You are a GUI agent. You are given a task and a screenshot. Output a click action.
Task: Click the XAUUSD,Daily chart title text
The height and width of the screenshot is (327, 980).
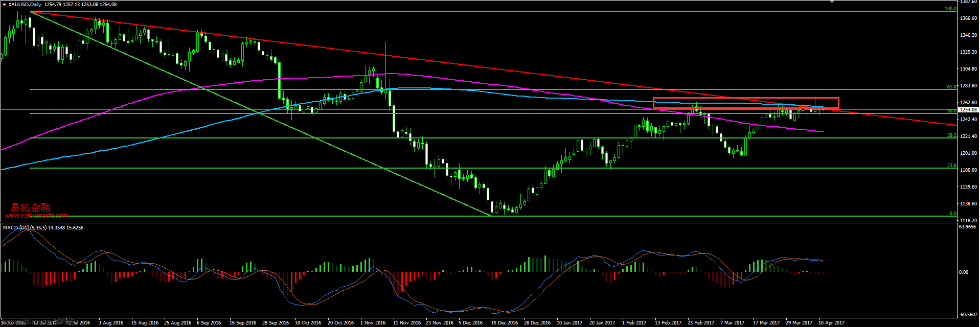coord(25,5)
